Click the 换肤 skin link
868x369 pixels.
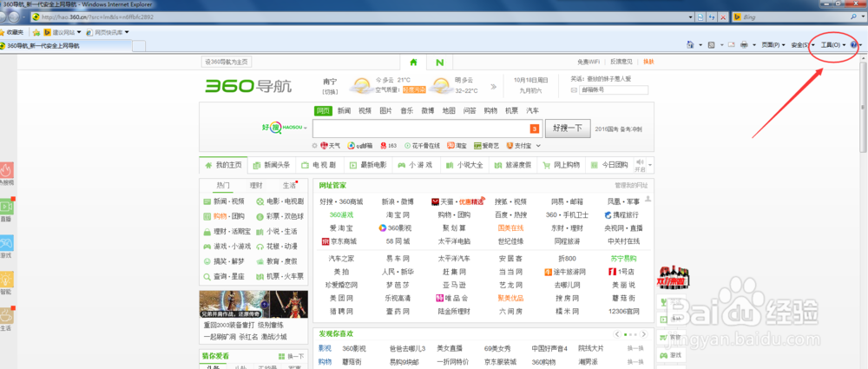[648, 62]
